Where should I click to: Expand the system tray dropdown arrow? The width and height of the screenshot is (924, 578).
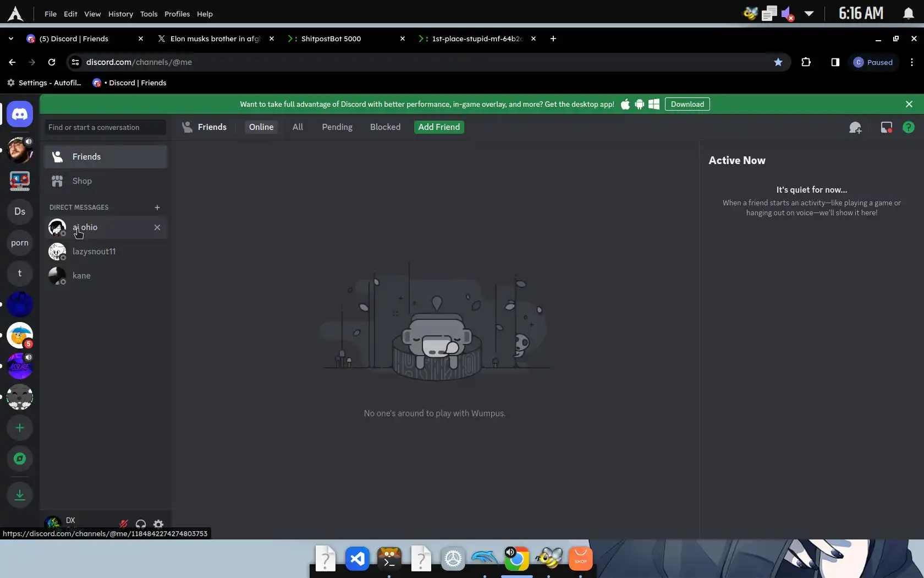809,14
